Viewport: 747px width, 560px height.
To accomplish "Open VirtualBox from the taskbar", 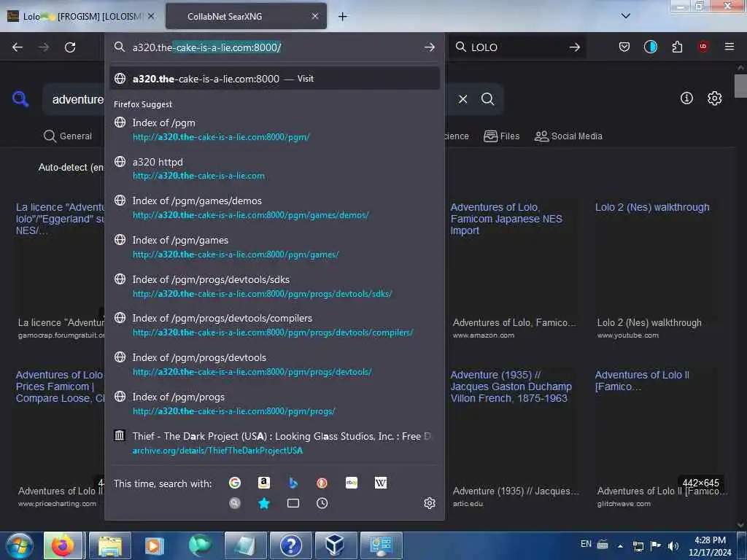I will (x=336, y=545).
